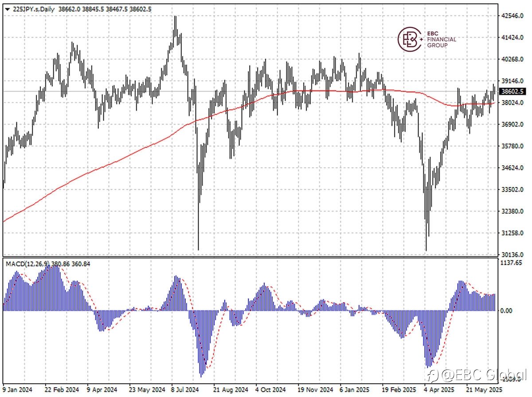532x397 pixels.
Task: Click the 33502.0 price axis label
Action: pyautogui.click(x=512, y=189)
